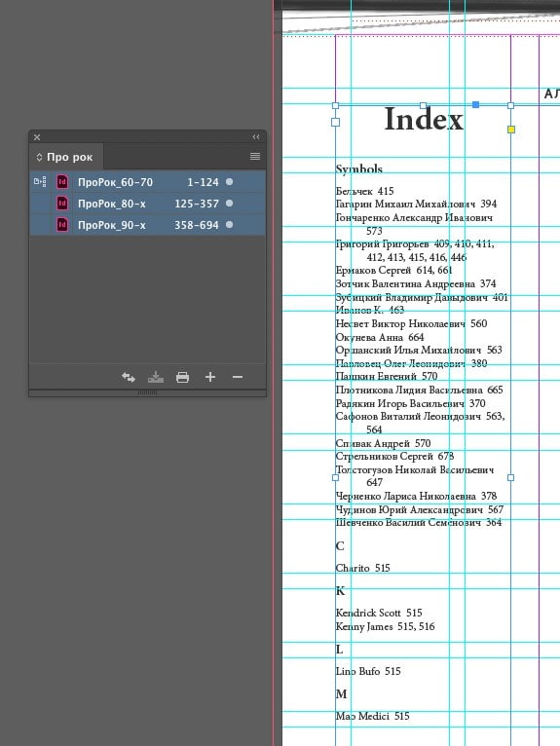Click page range 358-694
Screen dimensions: 560x746
pyautogui.click(x=197, y=225)
